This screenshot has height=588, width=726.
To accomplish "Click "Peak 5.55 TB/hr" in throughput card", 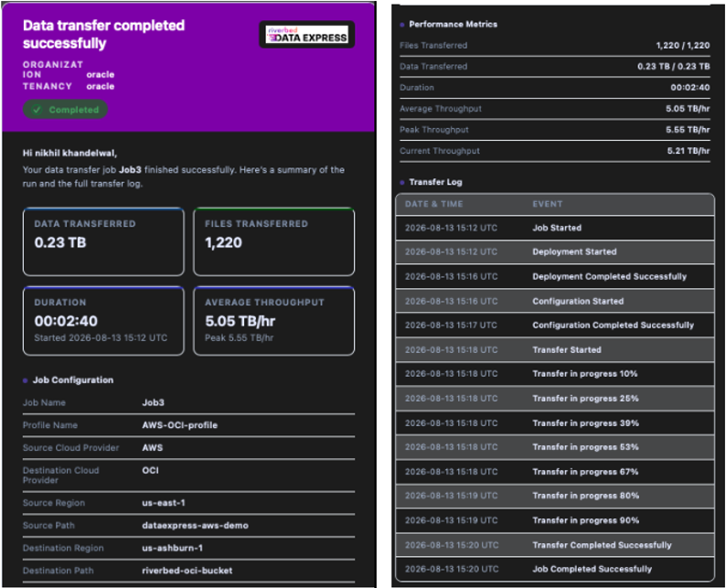I will (239, 338).
